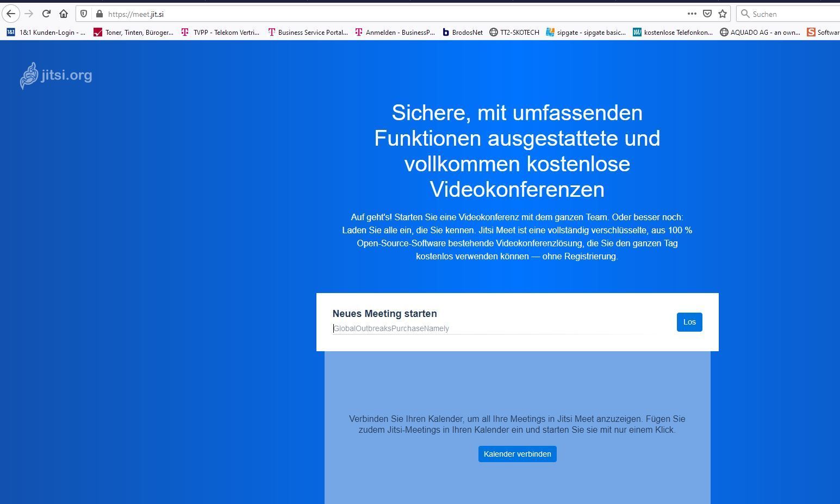Screen dimensions: 840x504
Task: Open the AQUADO AG bookmark
Action: tap(760, 32)
